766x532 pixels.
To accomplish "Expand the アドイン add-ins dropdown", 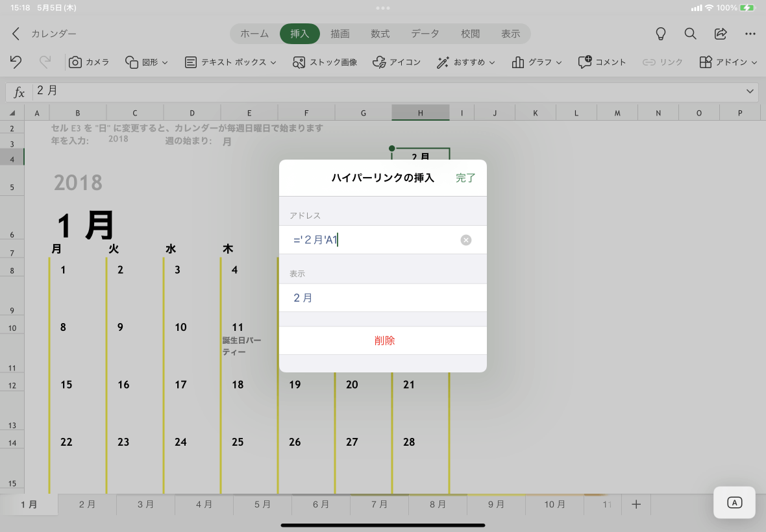I will [x=728, y=62].
